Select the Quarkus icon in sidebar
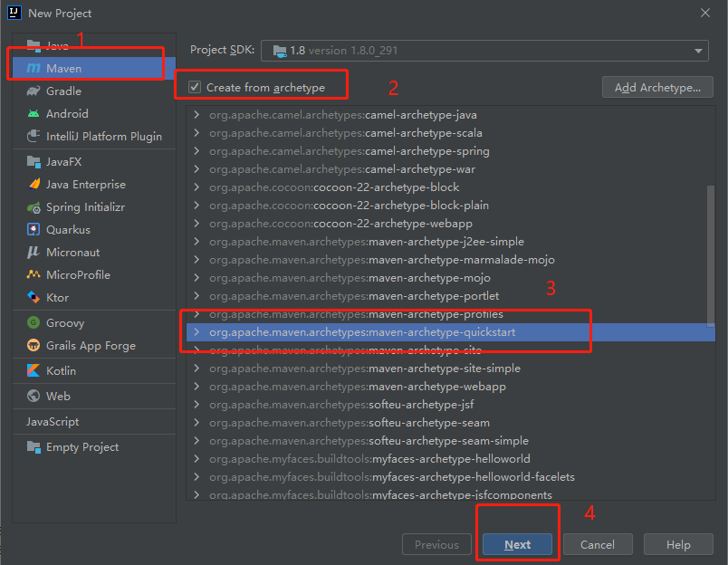Screen dimensions: 728x565 (34, 230)
